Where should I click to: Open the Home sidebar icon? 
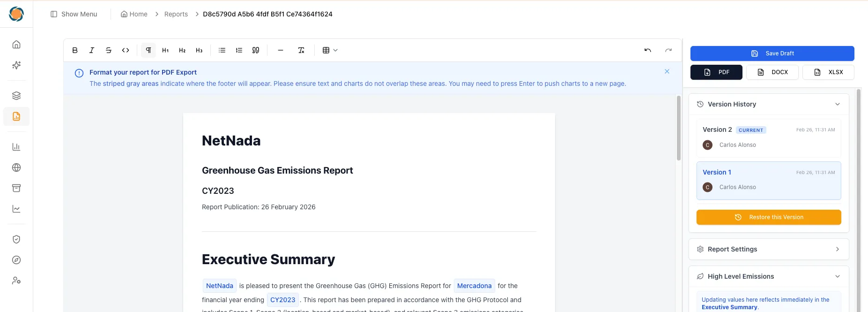tap(16, 45)
